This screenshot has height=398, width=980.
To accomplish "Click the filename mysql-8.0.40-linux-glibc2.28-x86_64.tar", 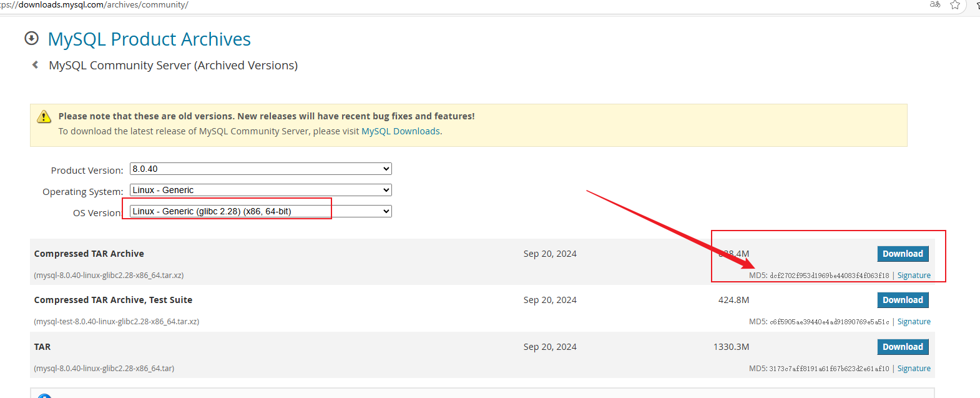I will (104, 369).
